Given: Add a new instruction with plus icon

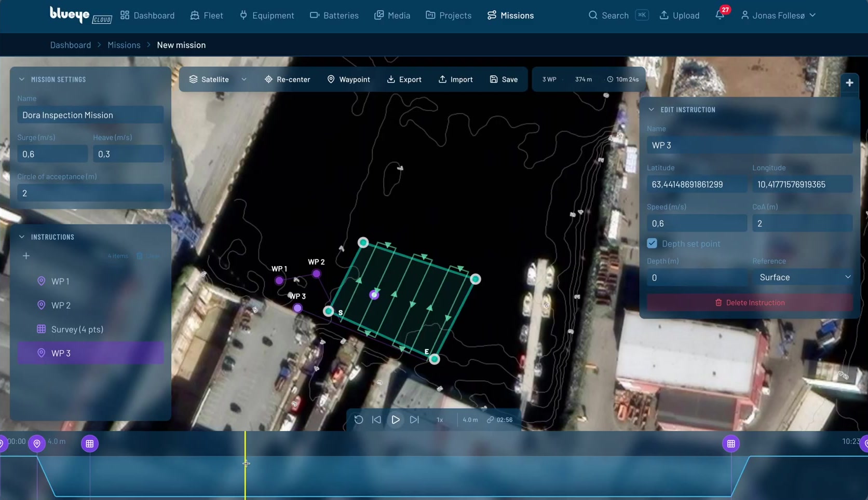Looking at the screenshot, I should (26, 256).
